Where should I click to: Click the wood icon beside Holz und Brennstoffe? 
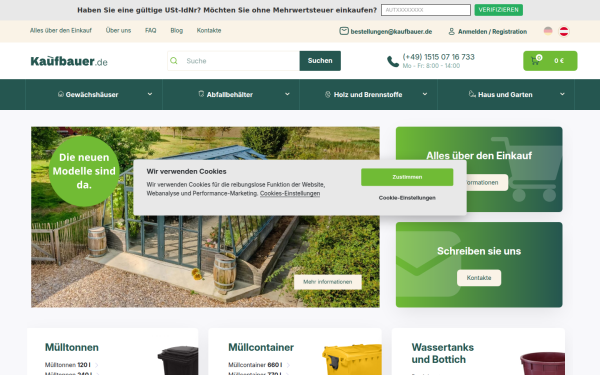pos(328,94)
